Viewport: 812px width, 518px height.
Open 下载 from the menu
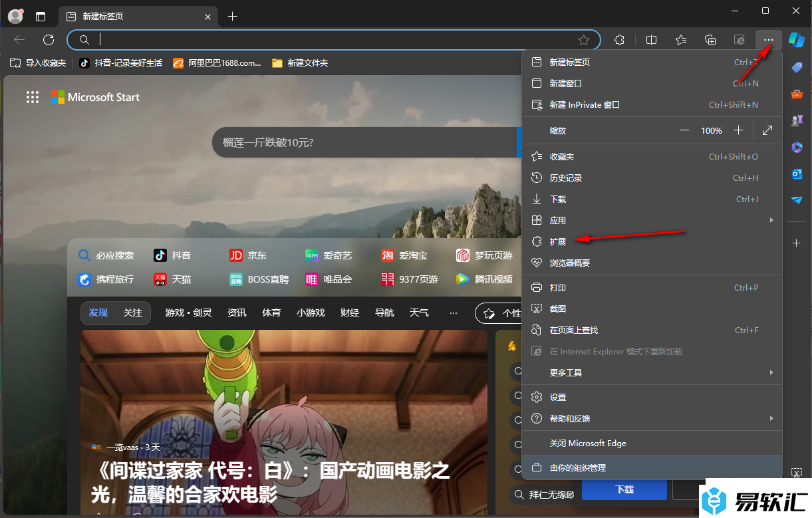pyautogui.click(x=652, y=199)
